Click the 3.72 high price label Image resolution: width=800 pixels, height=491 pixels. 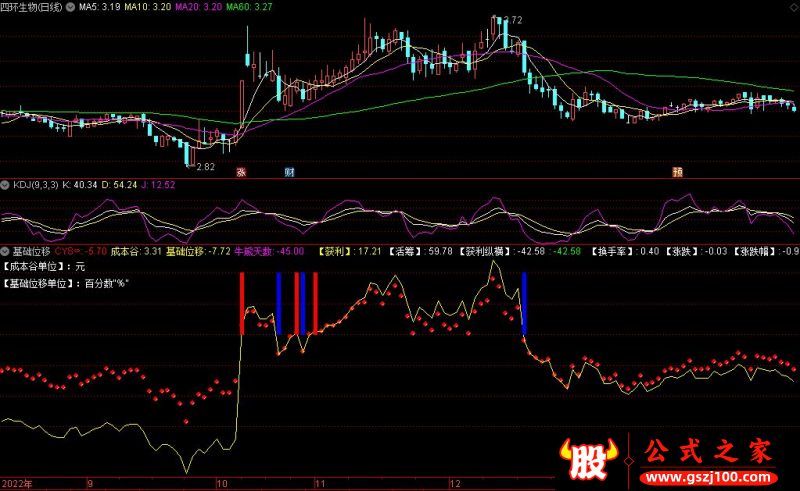pos(512,20)
